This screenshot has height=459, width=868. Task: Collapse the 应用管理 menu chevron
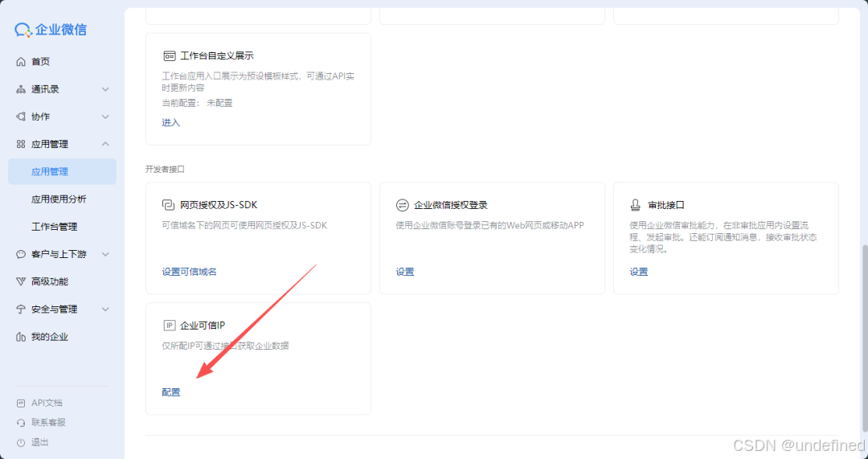click(x=105, y=144)
